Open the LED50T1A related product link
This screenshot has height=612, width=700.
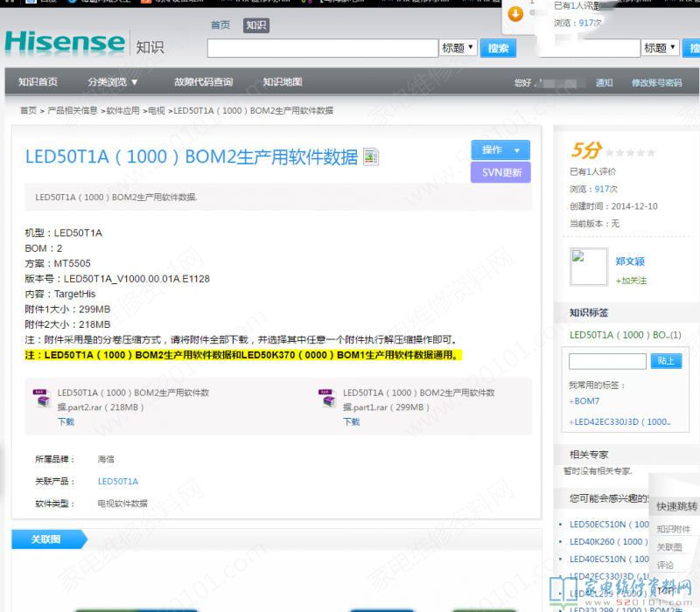pyautogui.click(x=117, y=482)
